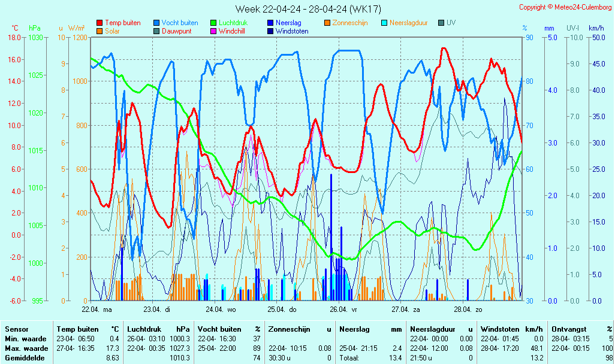Select the Solar legend label
The image size is (615, 364).
[x=112, y=31]
